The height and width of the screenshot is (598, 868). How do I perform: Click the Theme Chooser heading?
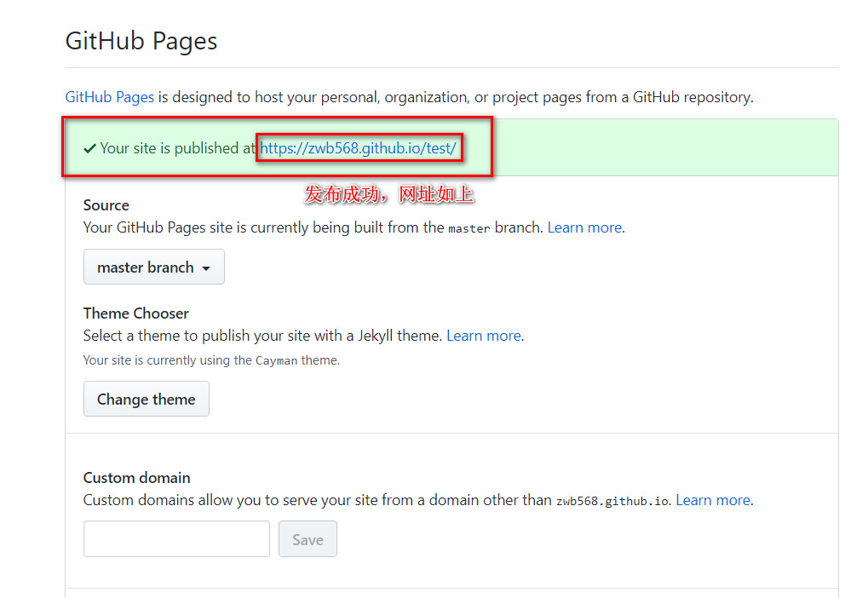[x=136, y=313]
